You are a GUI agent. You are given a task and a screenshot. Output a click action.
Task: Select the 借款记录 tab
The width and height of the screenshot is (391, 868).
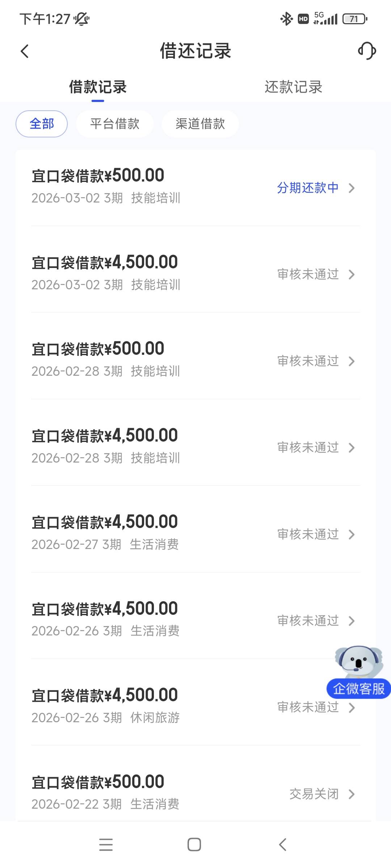pyautogui.click(x=98, y=87)
